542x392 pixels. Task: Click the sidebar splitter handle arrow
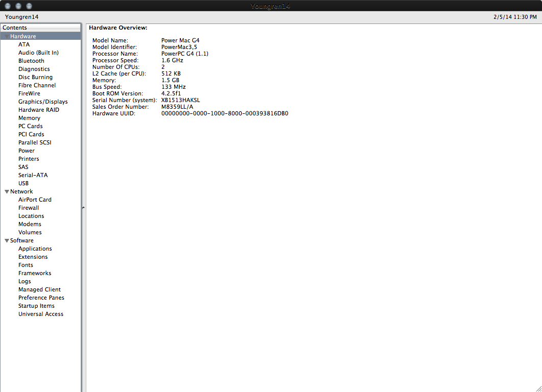click(x=83, y=208)
